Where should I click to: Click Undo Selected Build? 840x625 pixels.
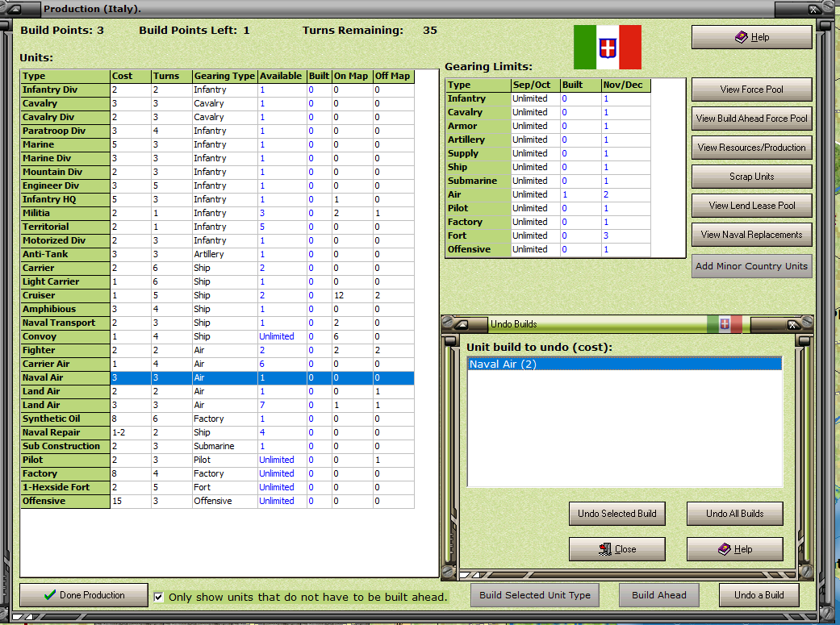pyautogui.click(x=616, y=514)
